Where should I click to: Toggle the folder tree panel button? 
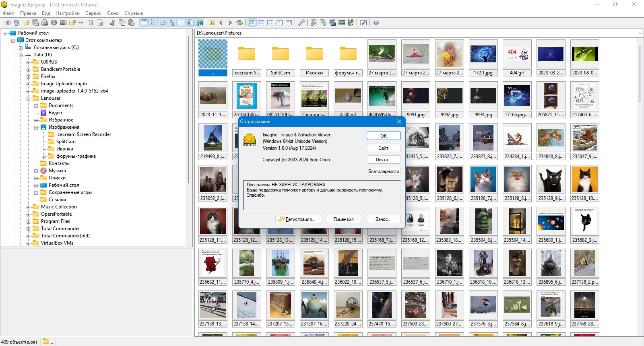[x=153, y=23]
